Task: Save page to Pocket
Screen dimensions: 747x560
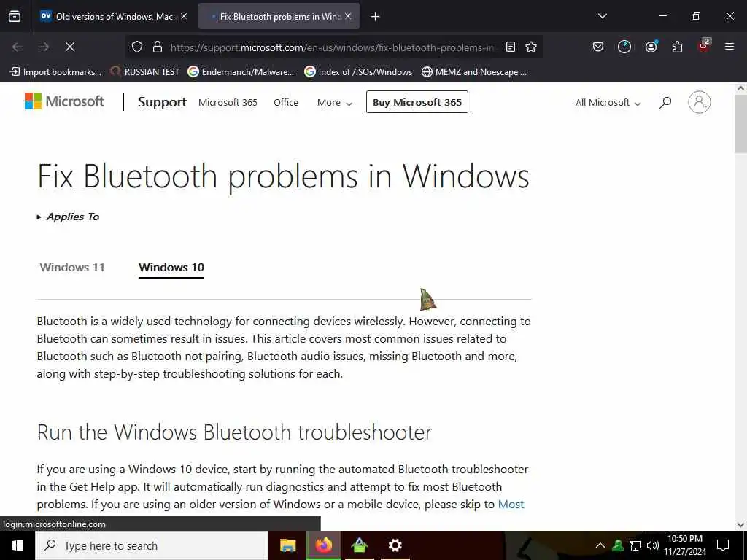Action: coord(598,47)
